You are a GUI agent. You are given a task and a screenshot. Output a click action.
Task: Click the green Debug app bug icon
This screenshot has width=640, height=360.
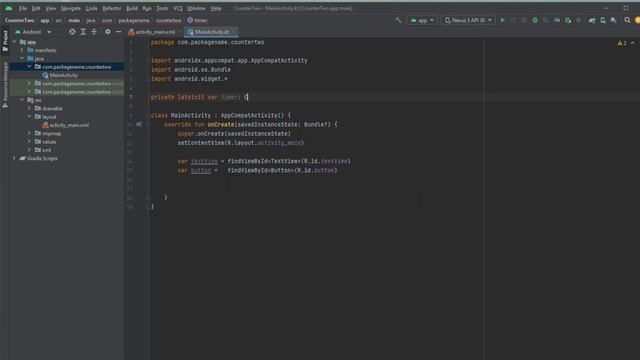coord(535,20)
